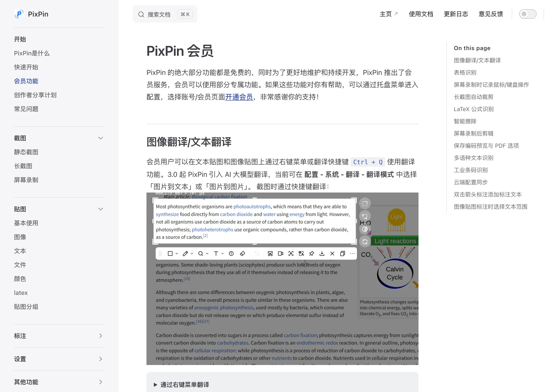The height and width of the screenshot is (392, 558).
Task: Open 静态截图 sidebar page
Action: (x=26, y=152)
